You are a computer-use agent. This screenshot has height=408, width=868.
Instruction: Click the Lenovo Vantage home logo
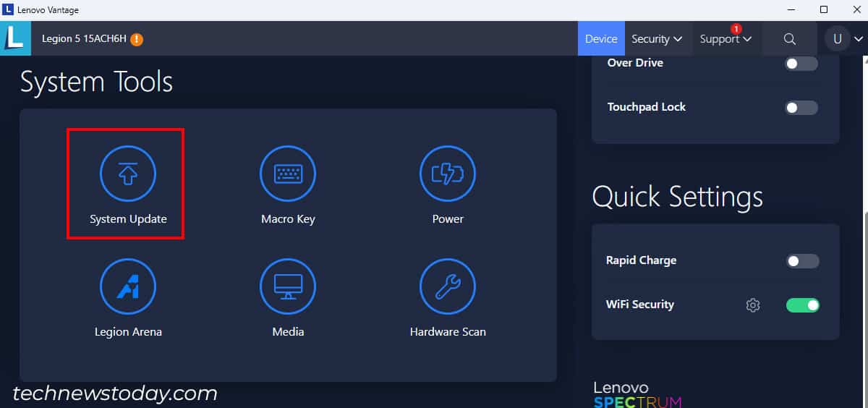coord(15,38)
